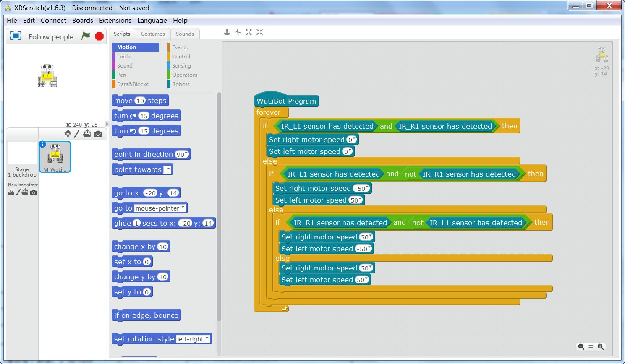Screen dimensions: 625x364
Task: Select the Delete scissors tool
Action: 238,32
